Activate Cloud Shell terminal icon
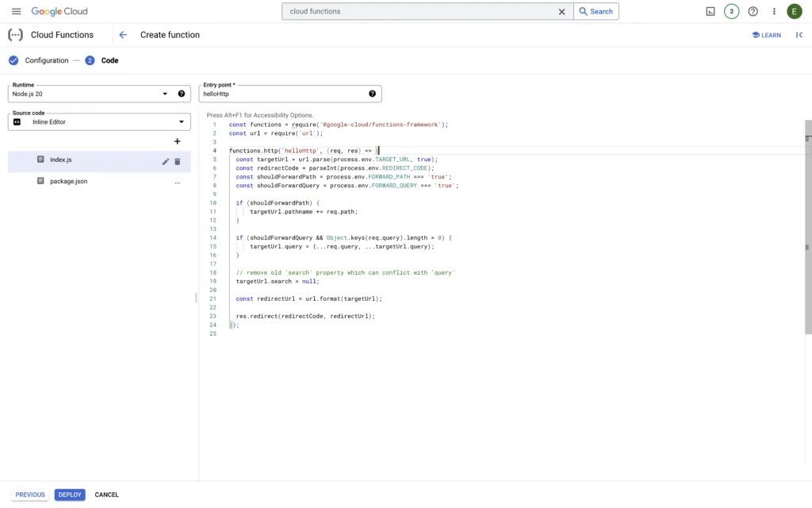This screenshot has height=508, width=812. coord(710,11)
